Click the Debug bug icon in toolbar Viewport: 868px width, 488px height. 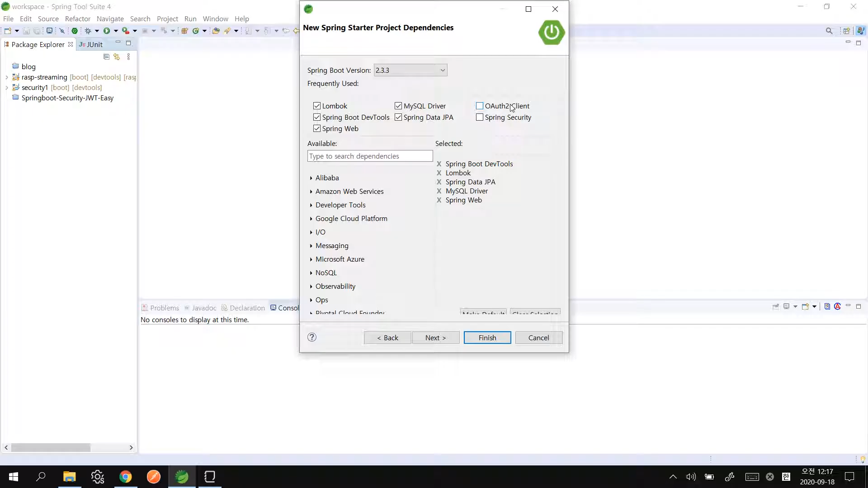click(x=88, y=31)
